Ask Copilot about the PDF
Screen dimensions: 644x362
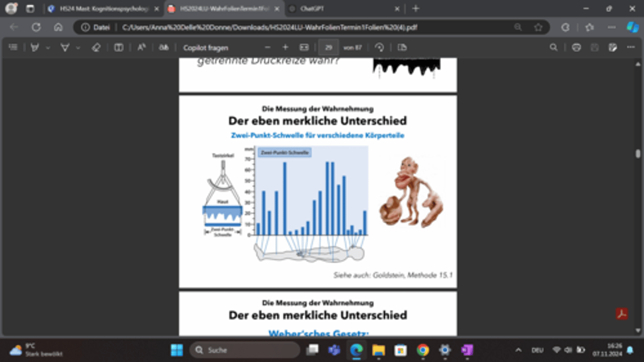coord(205,47)
